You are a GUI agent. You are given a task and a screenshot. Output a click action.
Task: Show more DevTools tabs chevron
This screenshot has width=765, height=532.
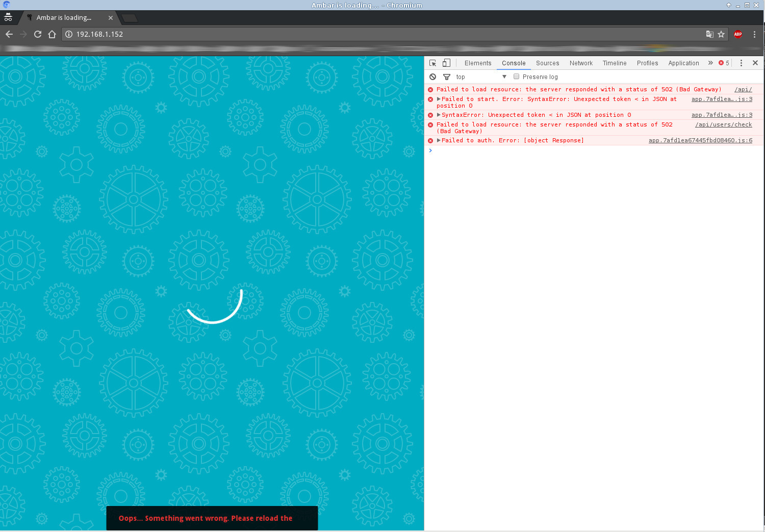coord(710,63)
